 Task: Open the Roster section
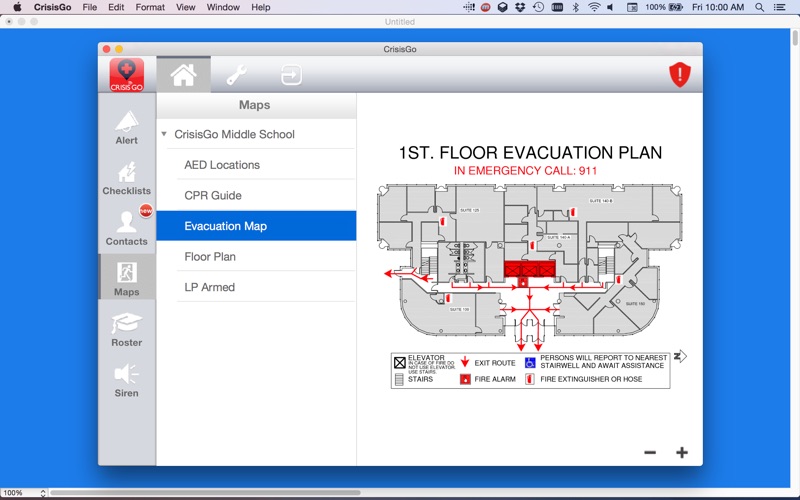(x=127, y=330)
